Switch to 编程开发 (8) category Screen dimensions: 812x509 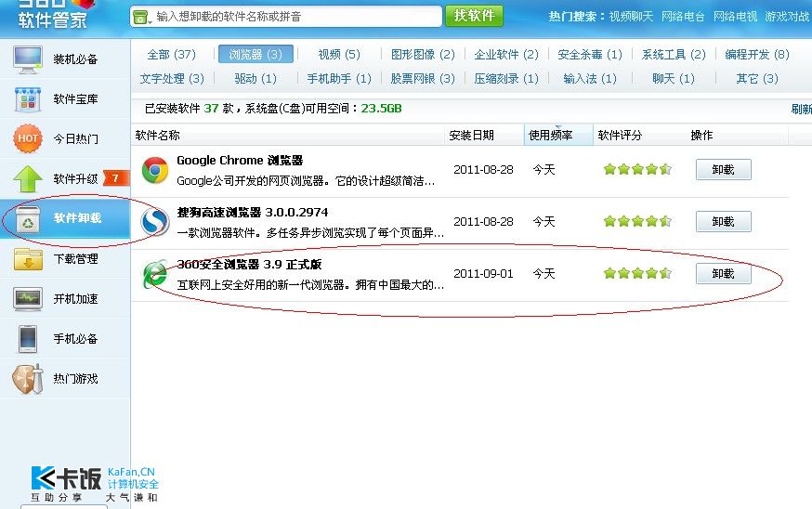pyautogui.click(x=757, y=55)
